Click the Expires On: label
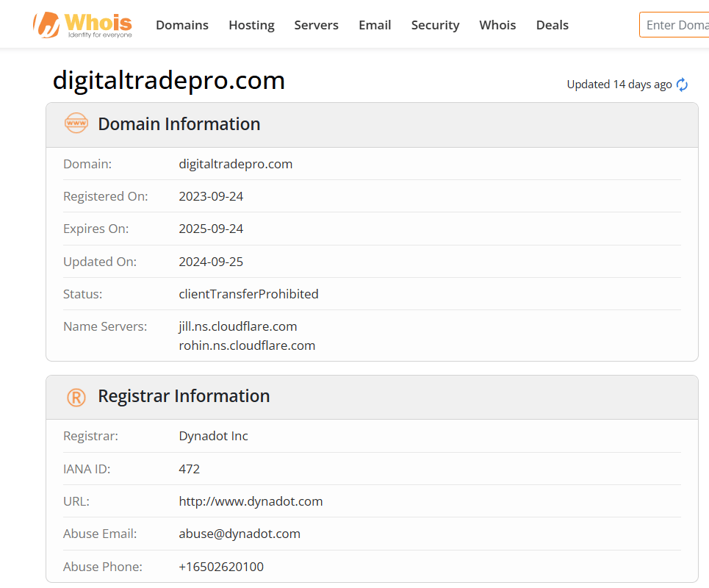This screenshot has height=588, width=709. [x=96, y=229]
